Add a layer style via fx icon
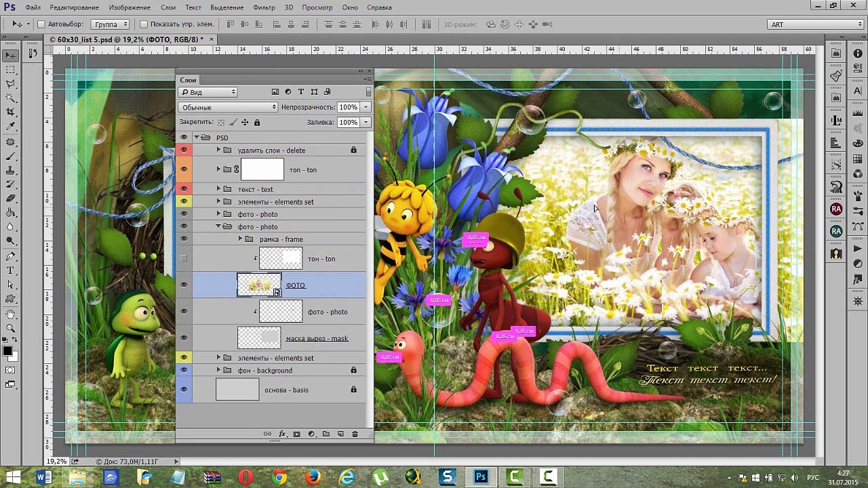868x488 pixels. [x=282, y=434]
